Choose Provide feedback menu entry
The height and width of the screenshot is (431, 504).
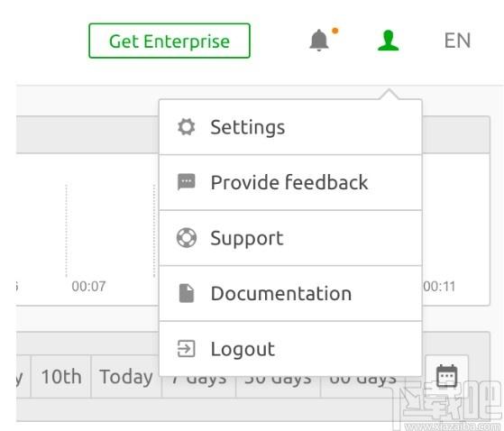pos(290,182)
